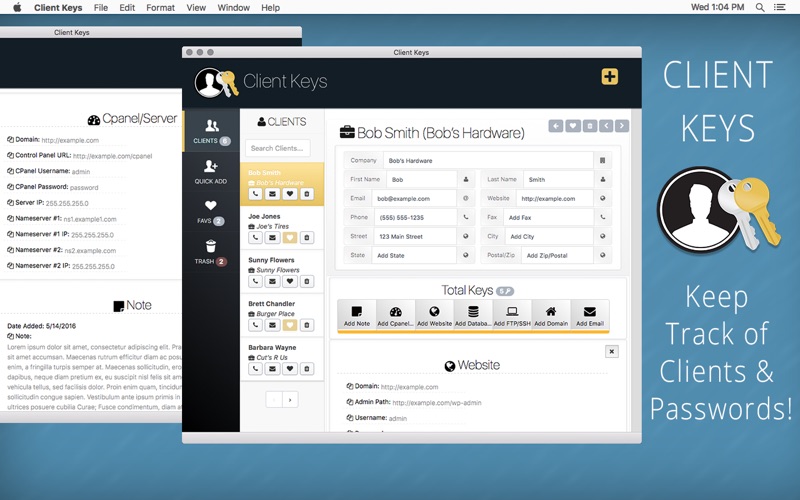Viewport: 800px width, 500px height.
Task: Click next client chevron in header toolbar
Action: (622, 126)
